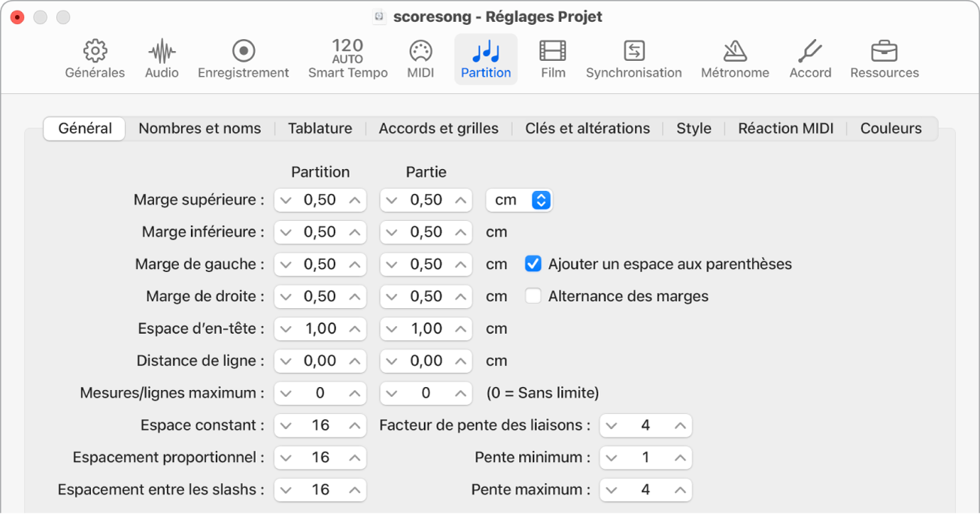Open the Synchronisation settings pane

point(633,59)
